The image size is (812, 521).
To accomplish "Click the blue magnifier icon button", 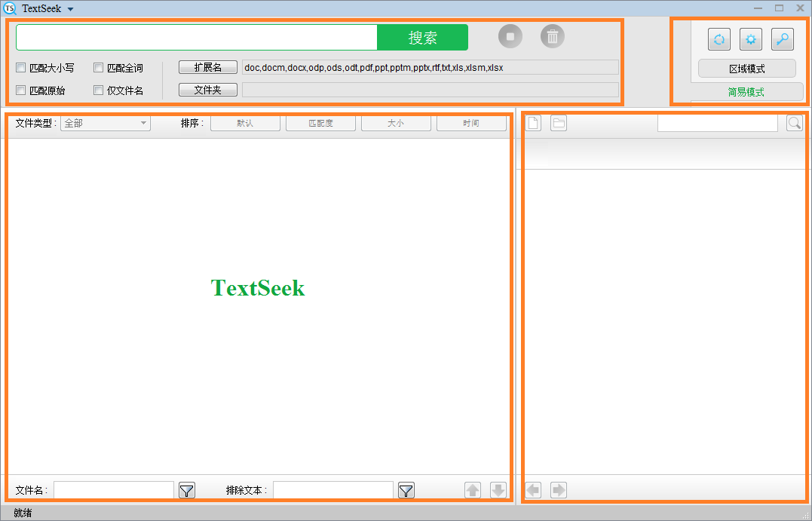I will coord(783,39).
